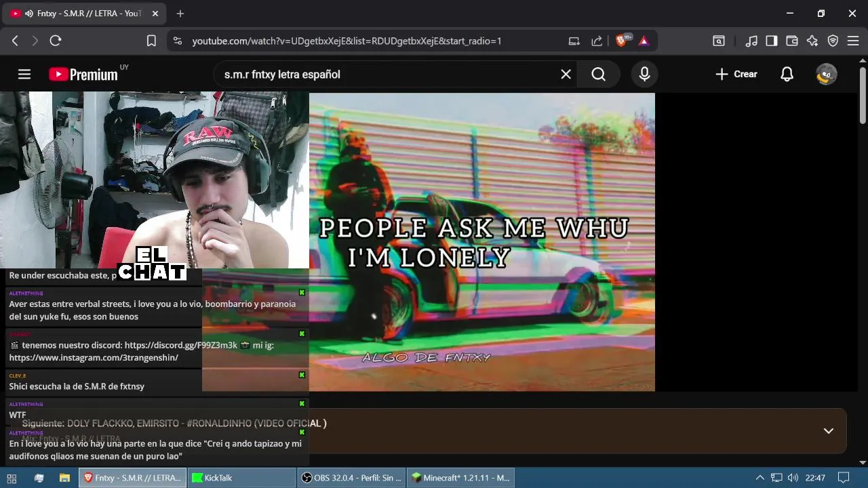The image size is (868, 488).
Task: Show hidden tray icons chevron
Action: (x=759, y=478)
